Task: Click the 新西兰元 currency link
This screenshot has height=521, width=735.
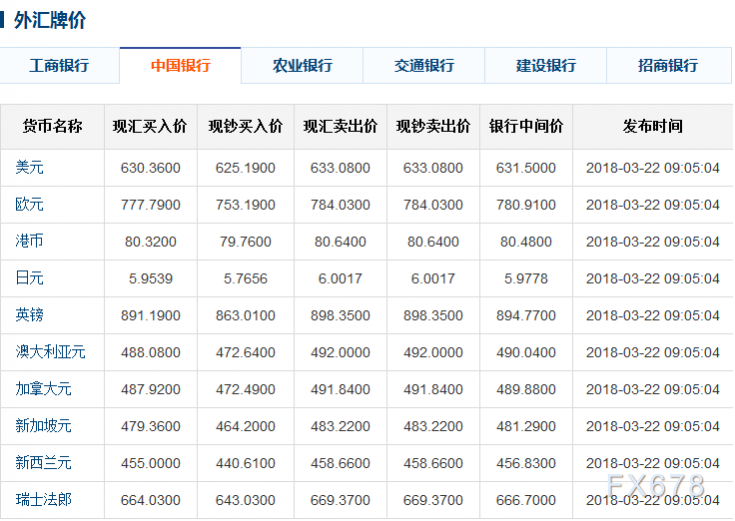Action: point(43,463)
